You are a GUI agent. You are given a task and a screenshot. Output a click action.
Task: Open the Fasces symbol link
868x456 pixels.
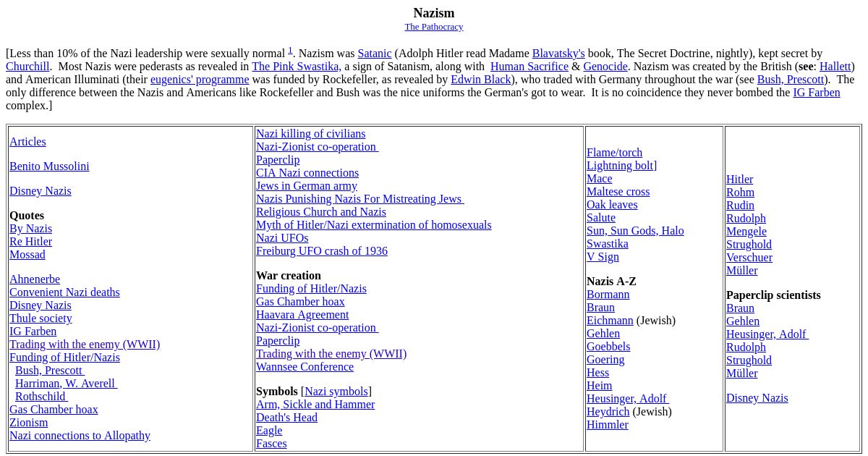coord(271,444)
